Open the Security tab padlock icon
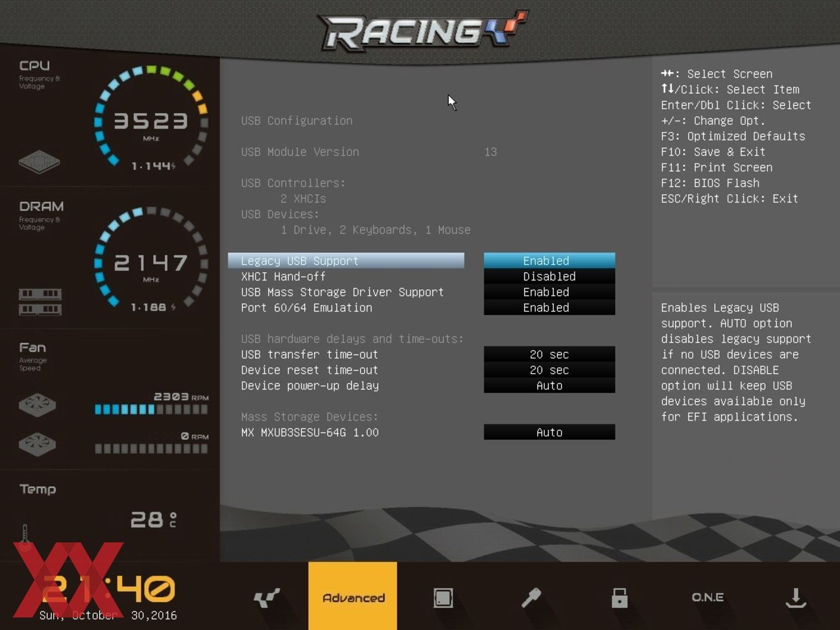The height and width of the screenshot is (630, 840). 619,597
